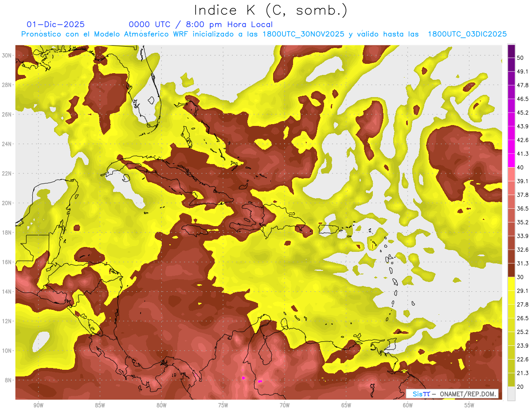Click latitude label '10N'
Image resolution: width=532 pixels, height=411 pixels.
pos(8,351)
